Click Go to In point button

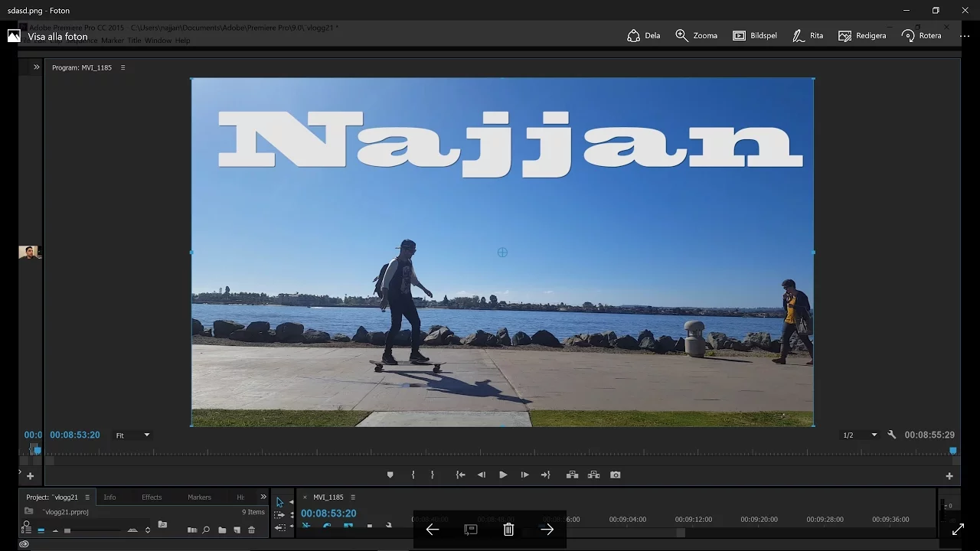tap(460, 475)
